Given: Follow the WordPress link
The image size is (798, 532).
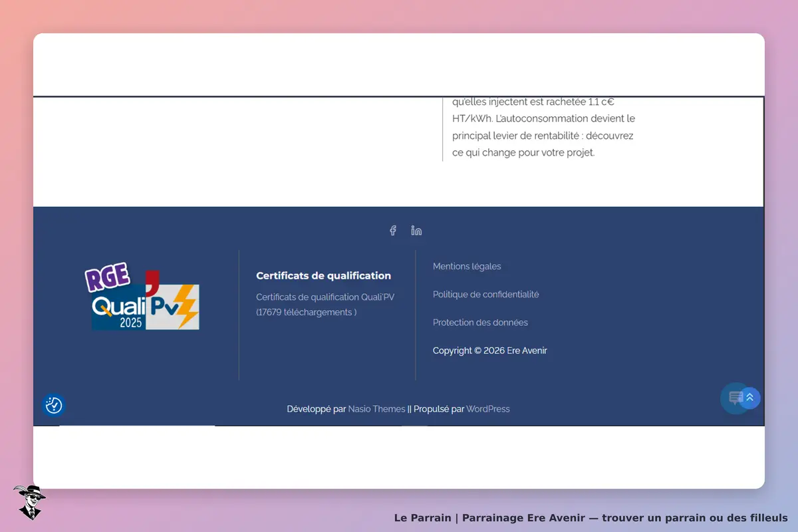Looking at the screenshot, I should click(488, 409).
